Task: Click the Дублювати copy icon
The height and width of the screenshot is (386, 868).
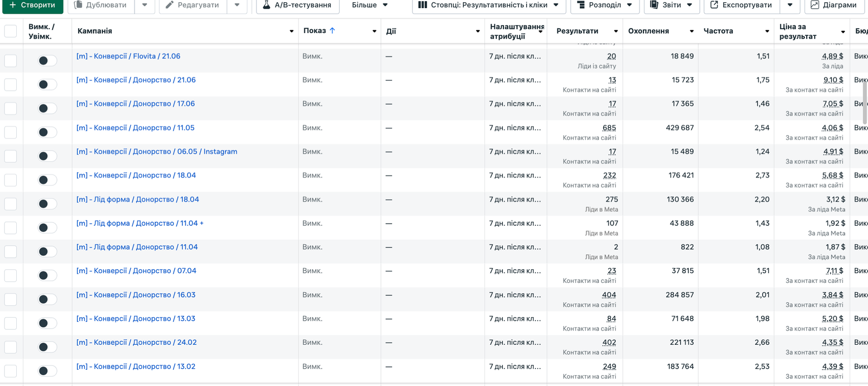Action: click(78, 5)
